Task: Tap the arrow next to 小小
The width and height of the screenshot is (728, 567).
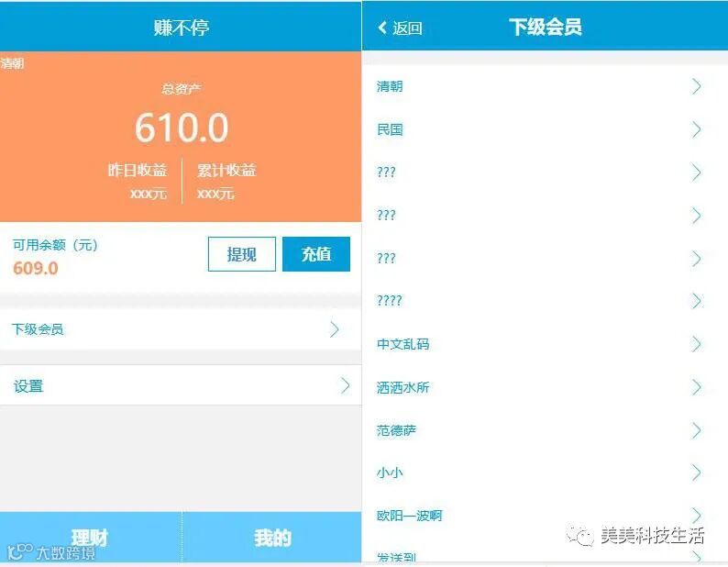Action: (x=696, y=472)
